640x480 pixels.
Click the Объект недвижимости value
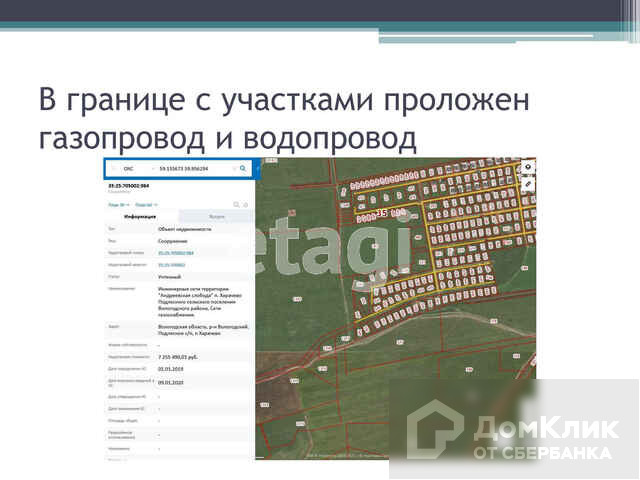tap(184, 229)
